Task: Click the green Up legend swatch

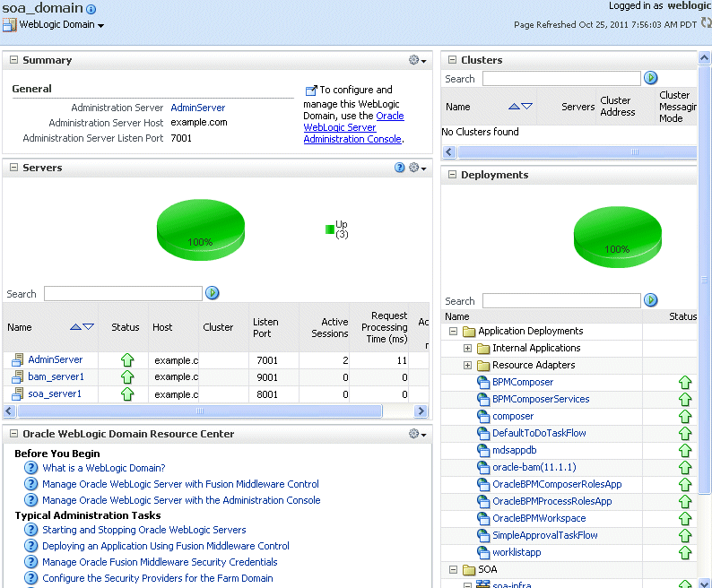Action: 330,229
